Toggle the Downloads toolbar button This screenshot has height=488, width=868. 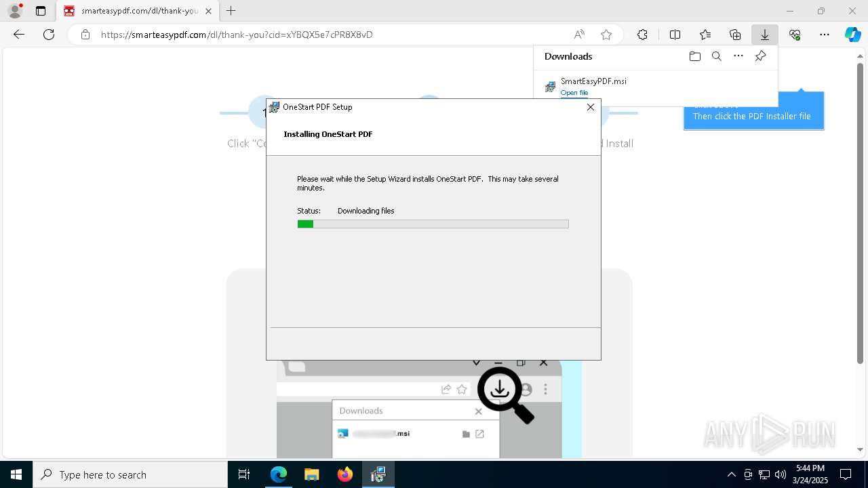tap(765, 35)
